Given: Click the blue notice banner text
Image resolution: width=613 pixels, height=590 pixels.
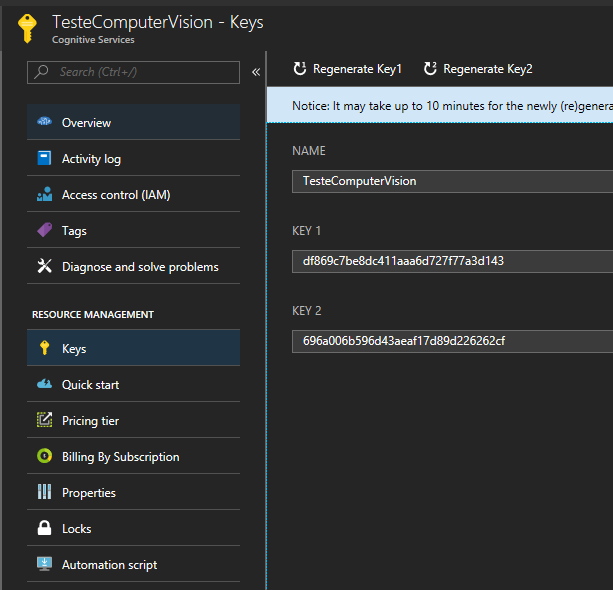Looking at the screenshot, I should (x=452, y=106).
